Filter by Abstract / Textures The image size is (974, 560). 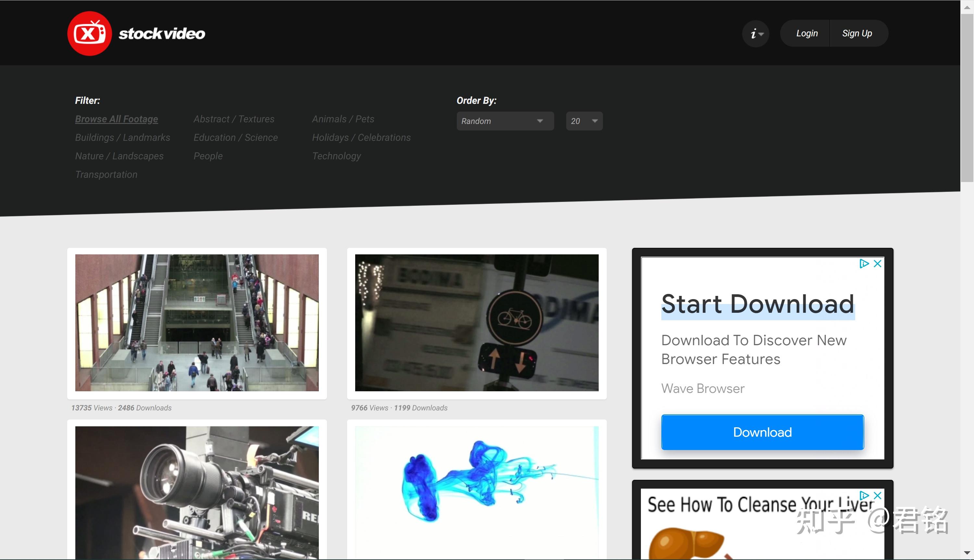[234, 119]
